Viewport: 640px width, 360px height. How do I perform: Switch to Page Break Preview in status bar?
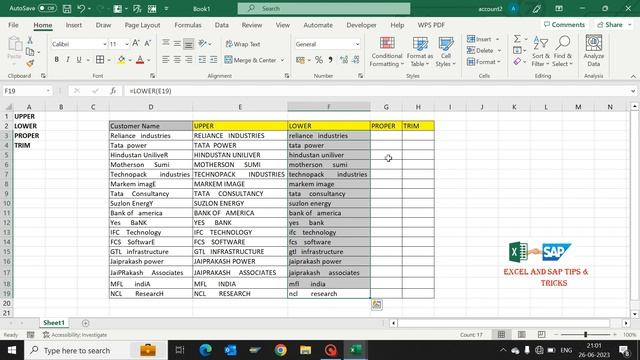coord(541,334)
